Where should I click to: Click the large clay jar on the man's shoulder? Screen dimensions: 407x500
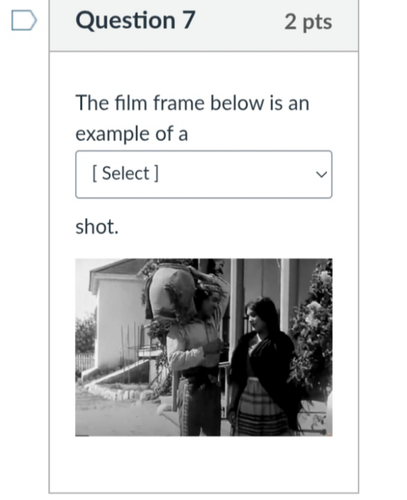pyautogui.click(x=172, y=292)
